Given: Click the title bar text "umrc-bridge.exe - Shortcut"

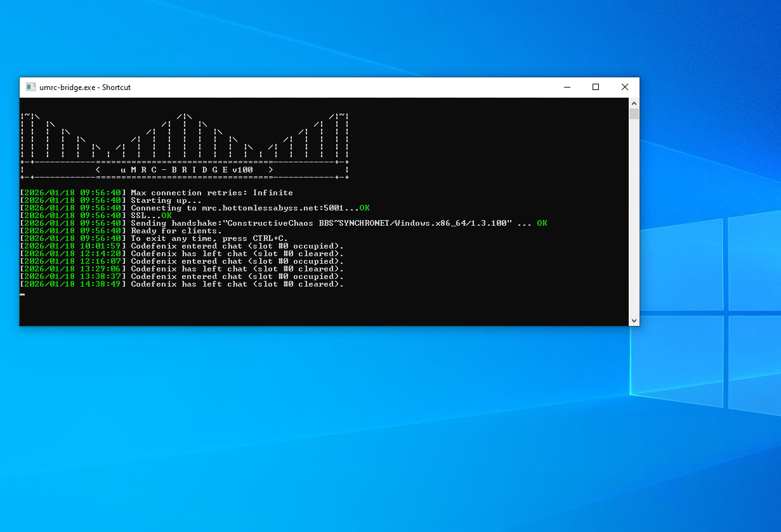Looking at the screenshot, I should click(85, 88).
